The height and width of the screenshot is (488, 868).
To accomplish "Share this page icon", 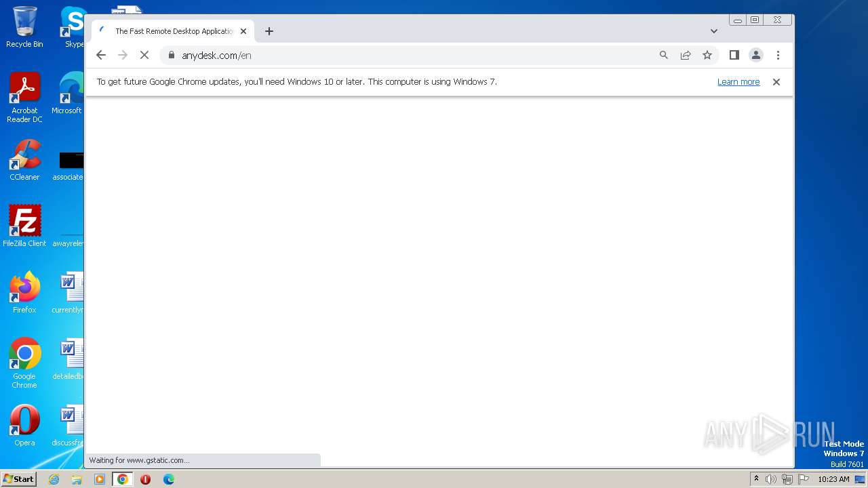I will [x=686, y=55].
